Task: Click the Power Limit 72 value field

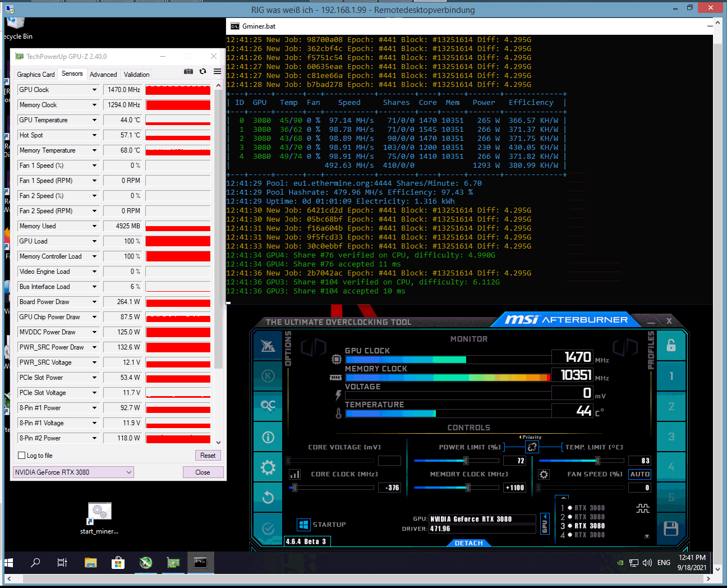Action: pos(514,461)
